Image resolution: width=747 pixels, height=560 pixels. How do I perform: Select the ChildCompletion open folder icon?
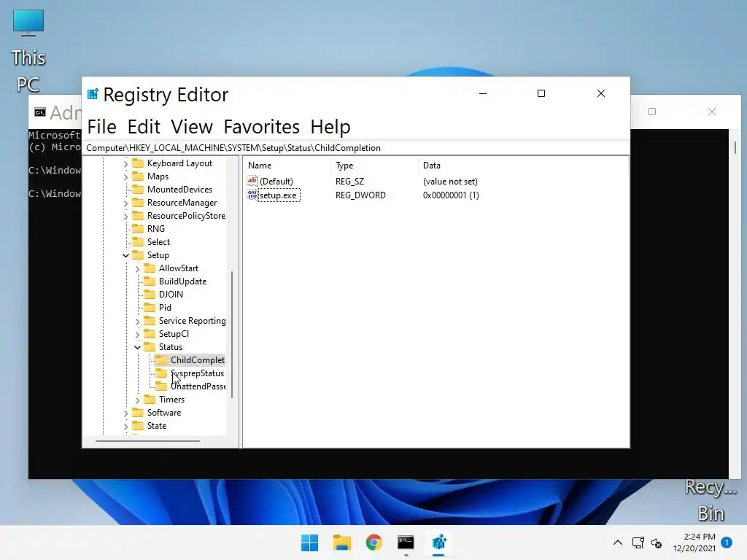click(161, 360)
